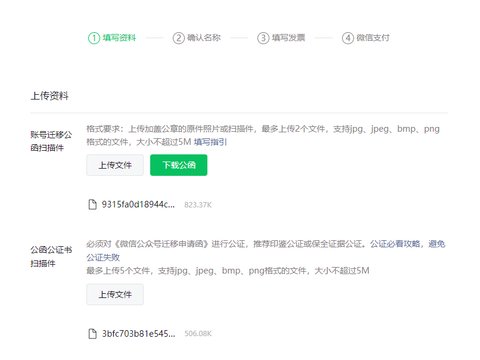
Task: Upload file for 公函公证书扫描件
Action: 115,294
